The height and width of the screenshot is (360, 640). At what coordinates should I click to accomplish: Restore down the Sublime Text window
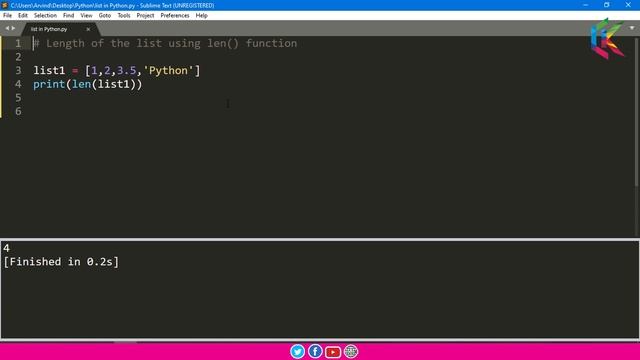607,5
